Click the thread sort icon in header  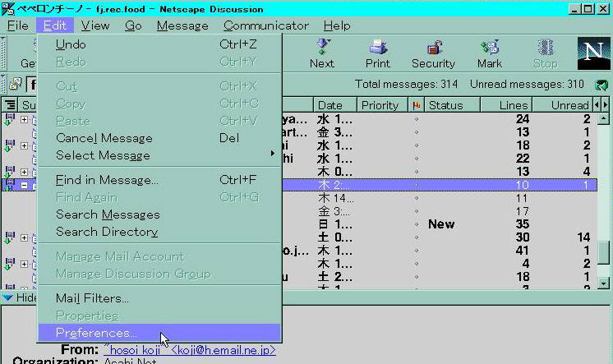pyautogui.click(x=10, y=105)
